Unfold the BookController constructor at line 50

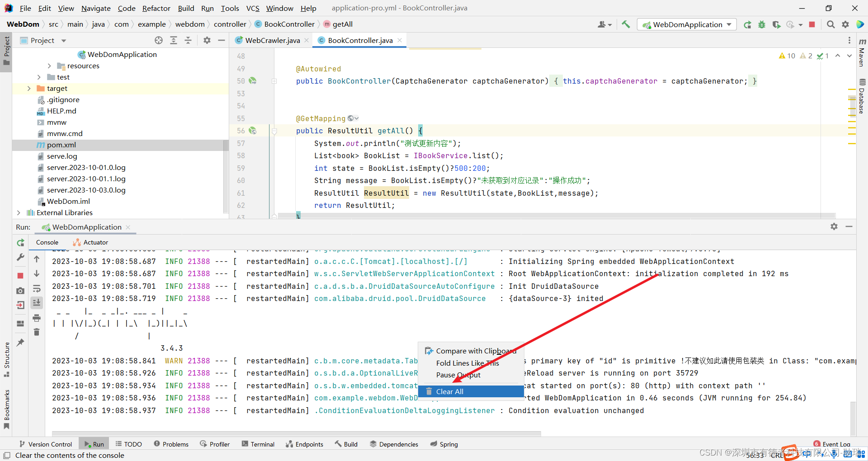click(274, 81)
